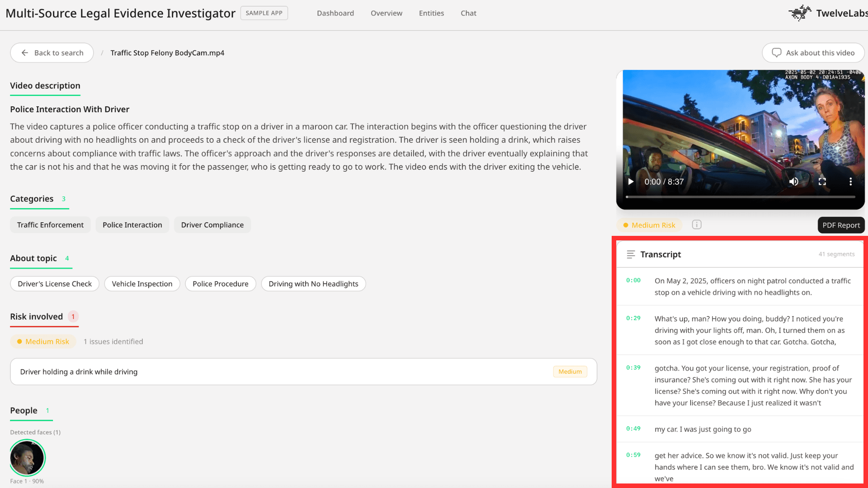
Task: Open the drink while driving risk issue
Action: pyautogui.click(x=303, y=371)
